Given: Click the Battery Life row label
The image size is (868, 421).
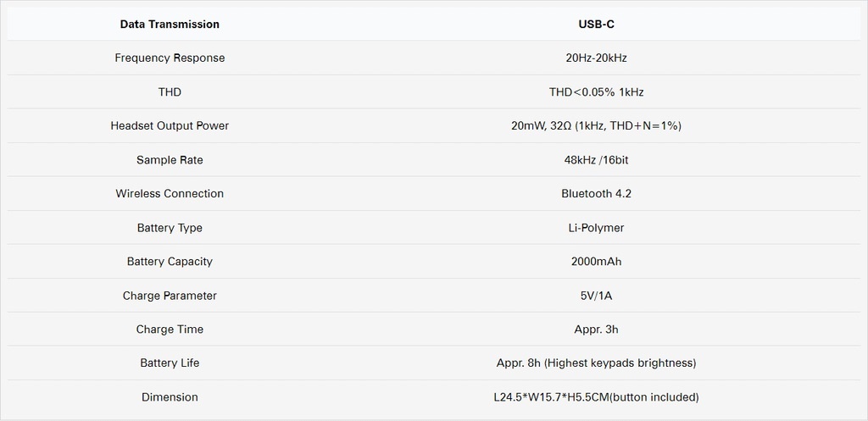Looking at the screenshot, I should point(170,363).
